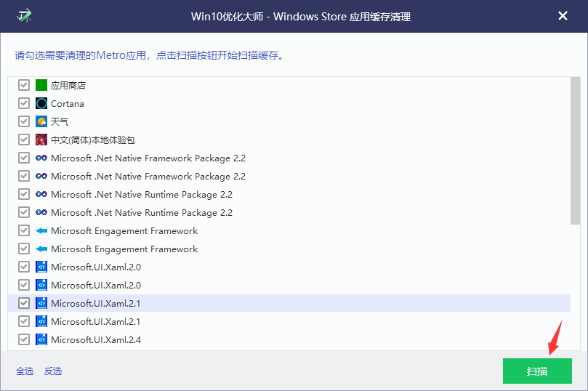Select the 天气 row label

[x=60, y=122]
